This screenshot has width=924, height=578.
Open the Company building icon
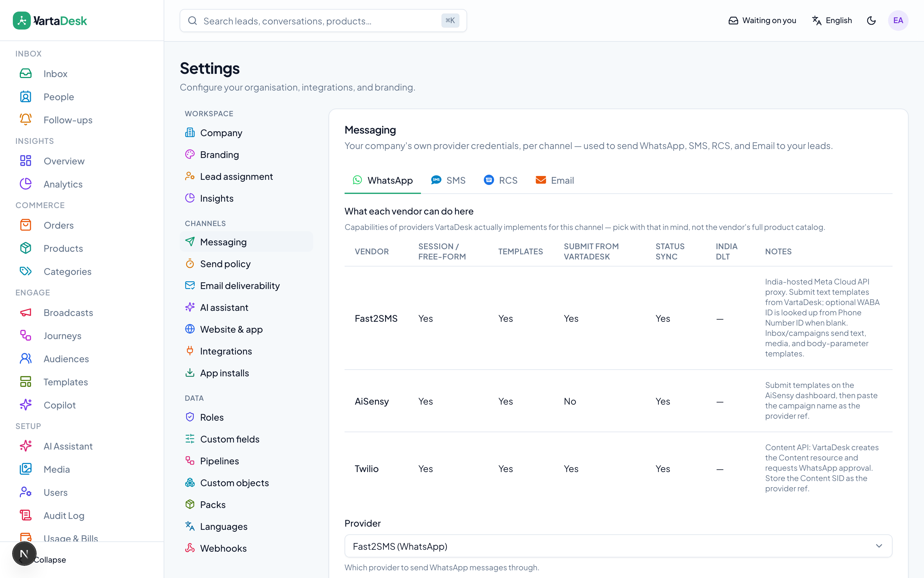click(x=190, y=133)
